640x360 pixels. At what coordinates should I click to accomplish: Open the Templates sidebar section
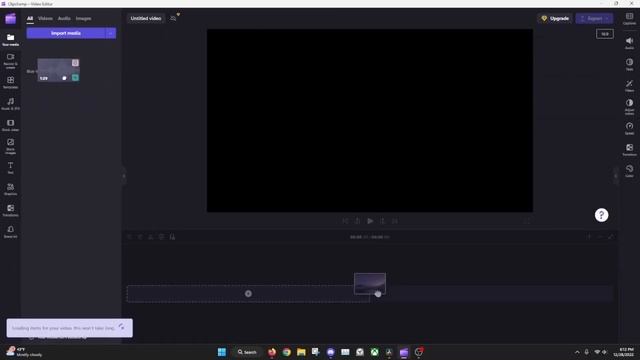coord(11,82)
